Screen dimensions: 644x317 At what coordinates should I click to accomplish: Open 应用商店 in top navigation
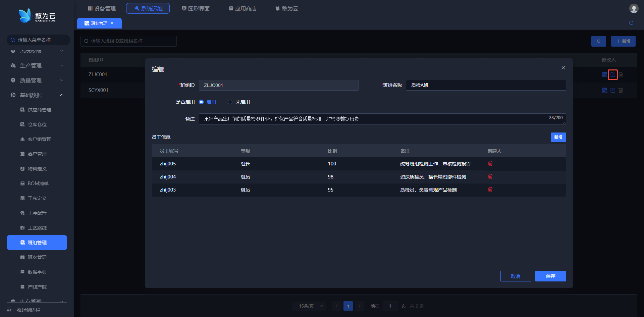tap(243, 8)
